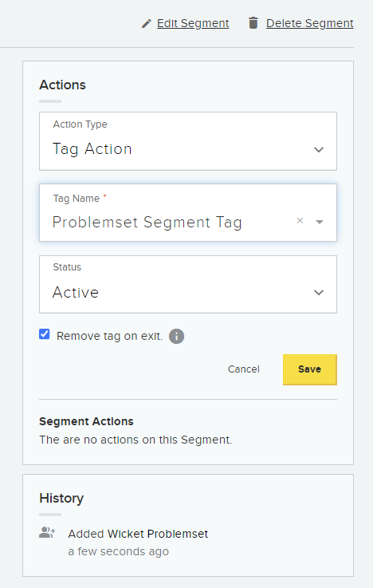Click the pencil icon beside Edit Segment

click(x=146, y=24)
